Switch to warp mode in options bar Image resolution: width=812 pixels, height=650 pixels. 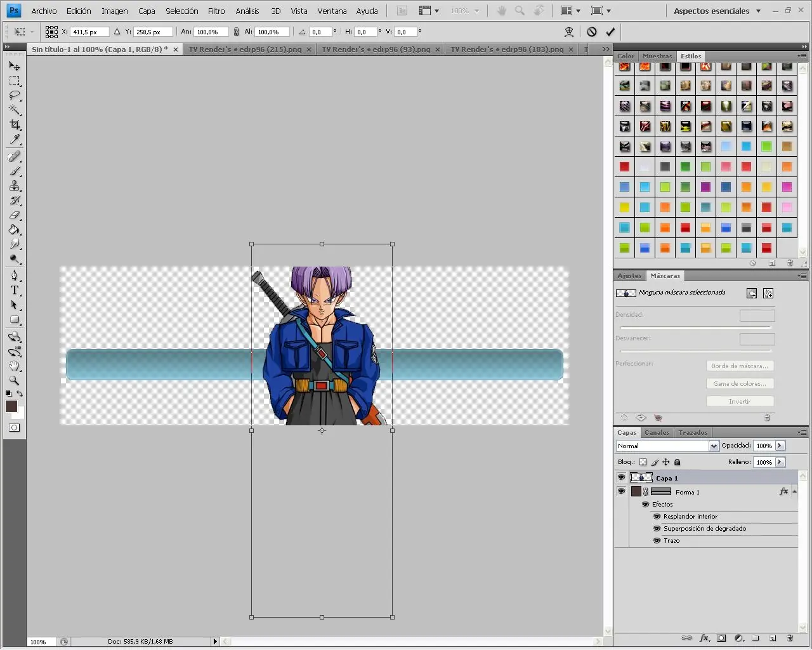point(569,32)
